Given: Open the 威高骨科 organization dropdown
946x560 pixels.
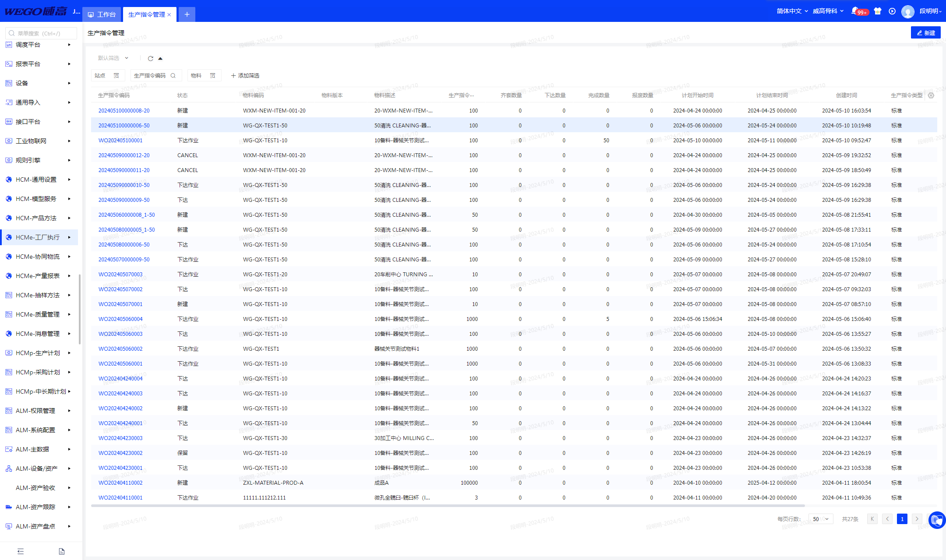Looking at the screenshot, I should [828, 11].
